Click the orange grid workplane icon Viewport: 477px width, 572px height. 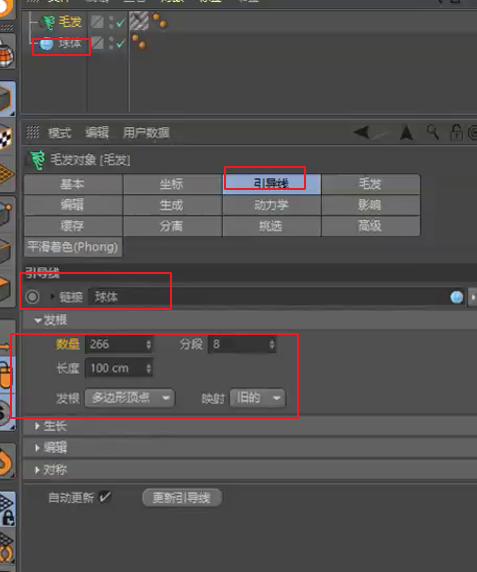tap(7, 174)
